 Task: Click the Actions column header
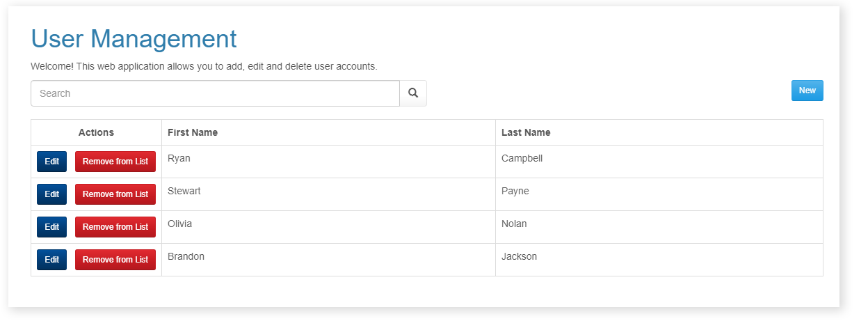pyautogui.click(x=96, y=132)
